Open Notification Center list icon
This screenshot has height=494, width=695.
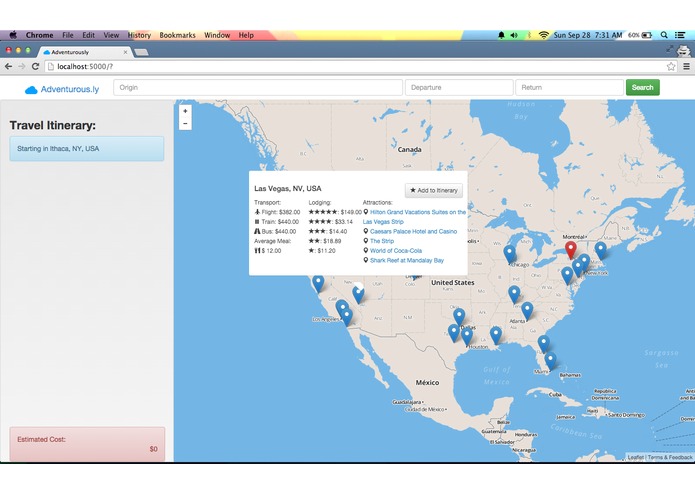pos(680,35)
